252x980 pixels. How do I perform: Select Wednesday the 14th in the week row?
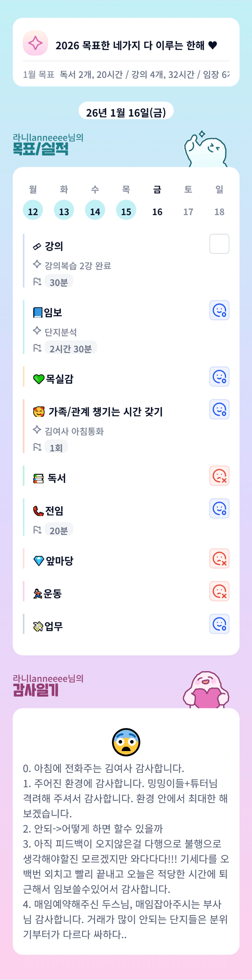[95, 210]
